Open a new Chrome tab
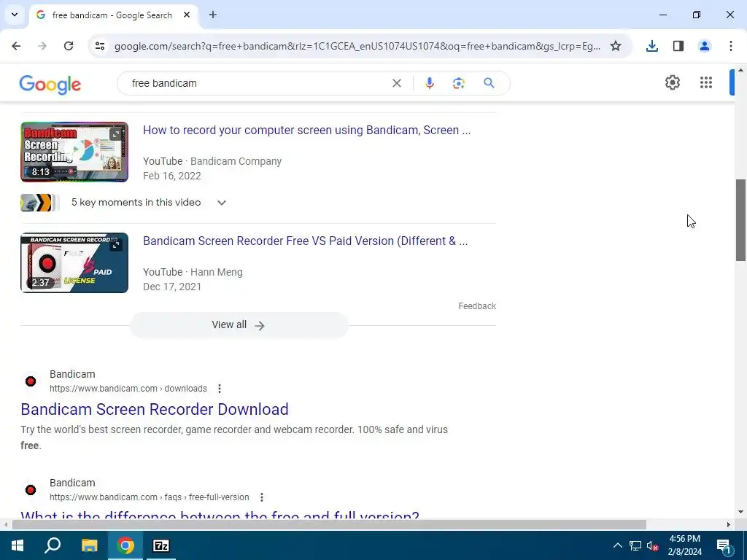The image size is (747, 560). tap(213, 15)
